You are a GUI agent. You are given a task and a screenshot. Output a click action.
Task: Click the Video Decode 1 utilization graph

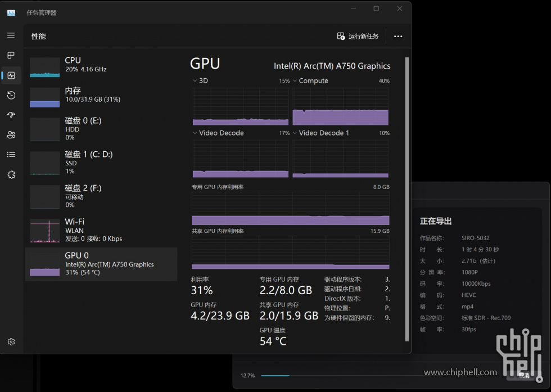[x=341, y=159]
